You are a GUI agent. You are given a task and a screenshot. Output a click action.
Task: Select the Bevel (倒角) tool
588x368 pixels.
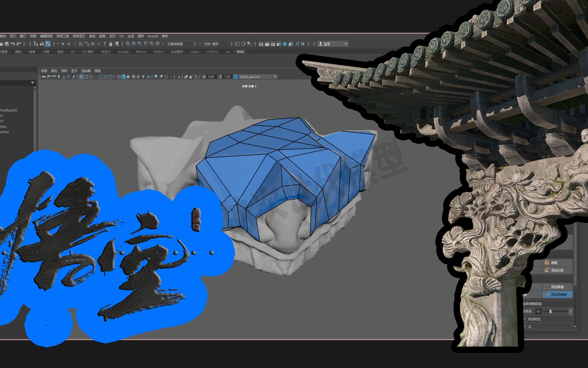tap(554, 263)
